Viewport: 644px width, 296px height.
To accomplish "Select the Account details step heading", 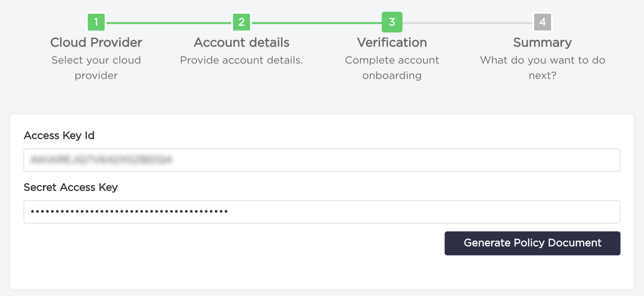I will (x=241, y=42).
